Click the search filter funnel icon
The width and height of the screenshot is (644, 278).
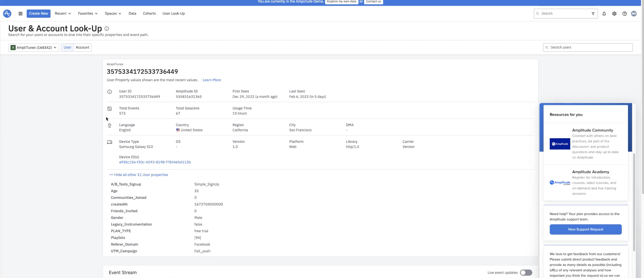coord(593,13)
